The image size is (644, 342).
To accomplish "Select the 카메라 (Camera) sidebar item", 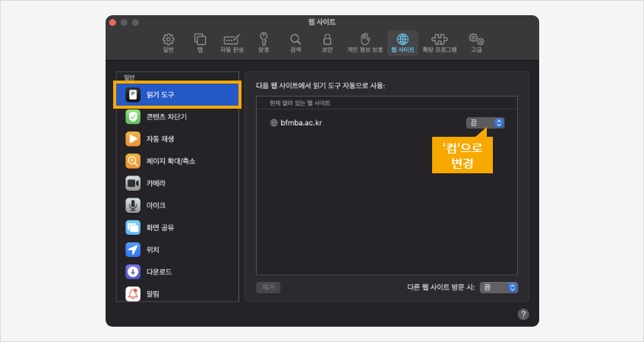I will (178, 183).
